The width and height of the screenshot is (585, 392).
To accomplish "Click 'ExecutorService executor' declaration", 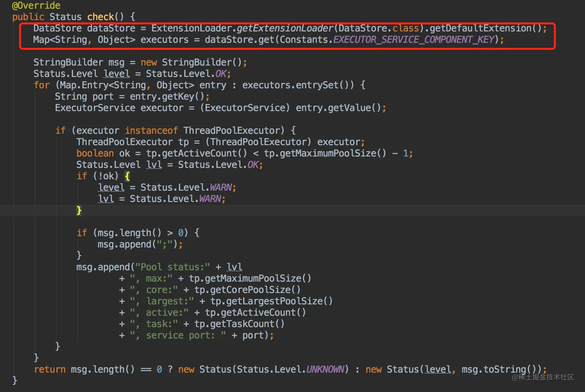I will click(119, 108).
